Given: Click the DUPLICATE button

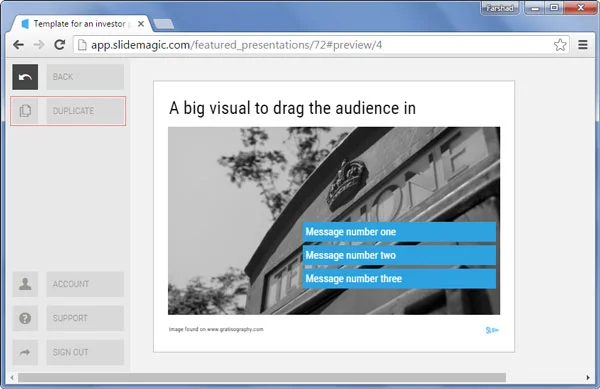Looking at the screenshot, I should 85,111.
